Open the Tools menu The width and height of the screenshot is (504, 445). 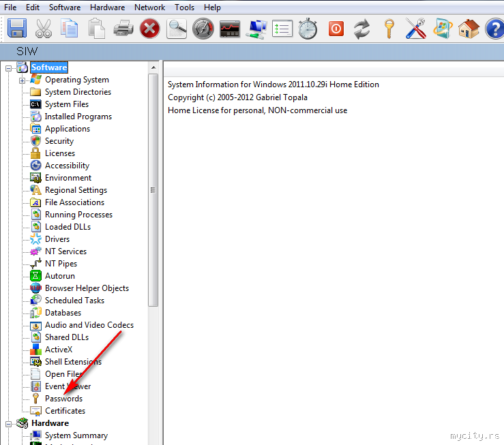click(x=185, y=7)
